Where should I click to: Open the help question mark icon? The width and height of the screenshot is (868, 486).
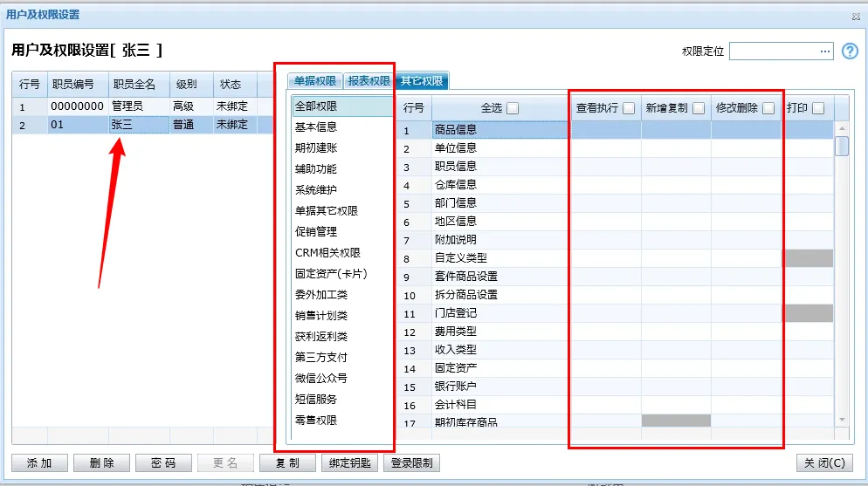(850, 51)
